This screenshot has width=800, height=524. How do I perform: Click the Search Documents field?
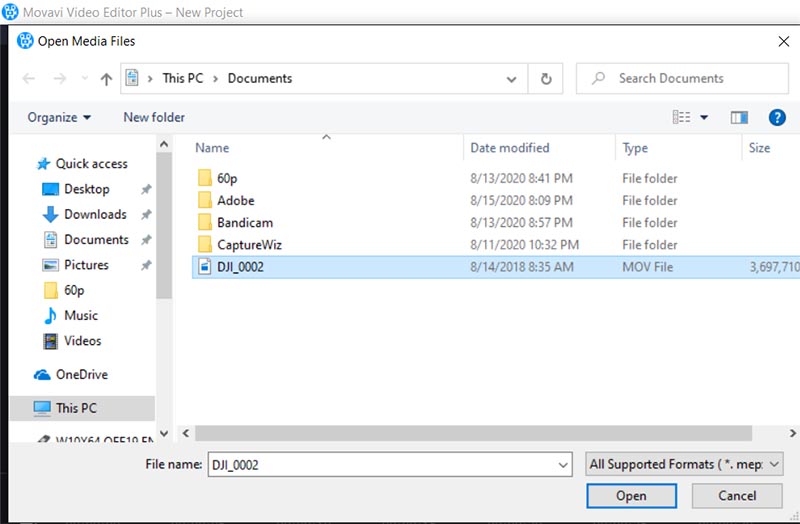coord(682,79)
